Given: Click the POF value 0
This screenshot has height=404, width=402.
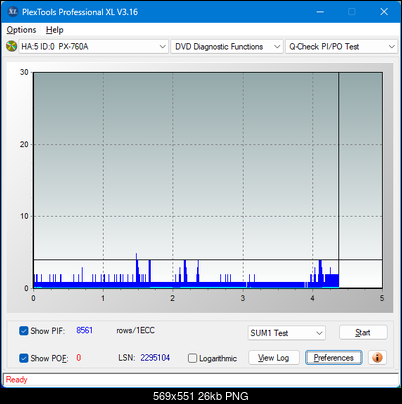Looking at the screenshot, I should 79,358.
